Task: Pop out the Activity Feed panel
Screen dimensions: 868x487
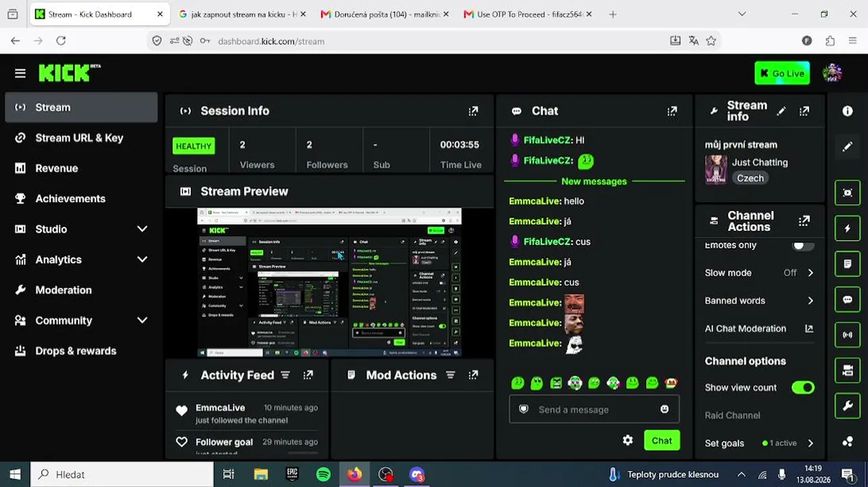Action: (308, 375)
